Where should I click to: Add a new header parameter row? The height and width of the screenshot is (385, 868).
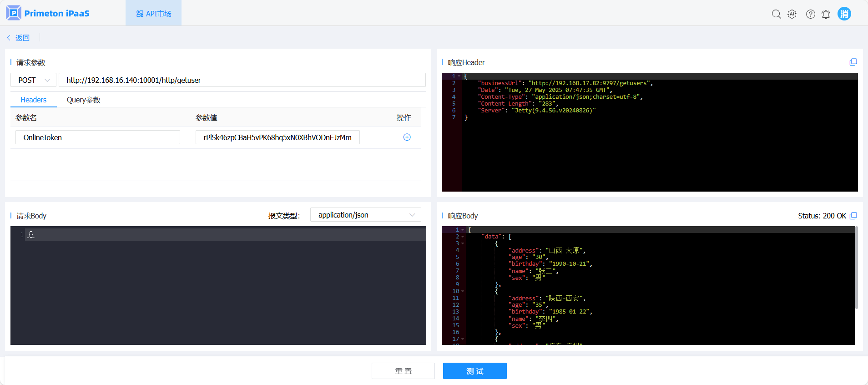click(407, 137)
